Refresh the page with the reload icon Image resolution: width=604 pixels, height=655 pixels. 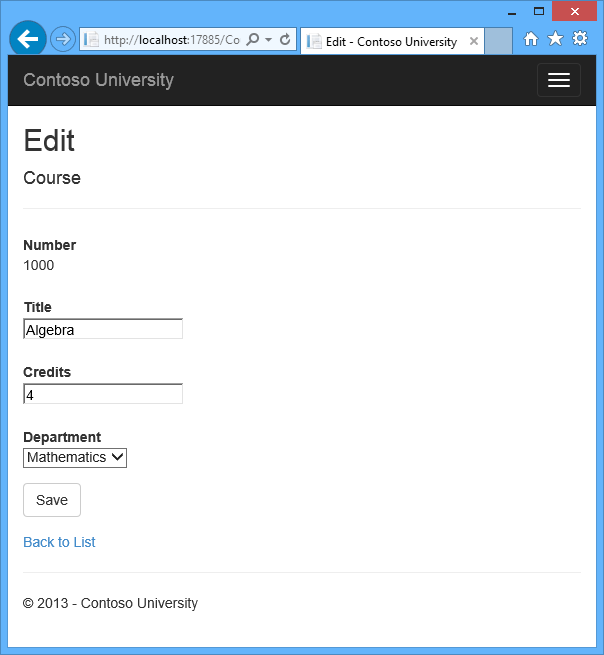(x=285, y=40)
